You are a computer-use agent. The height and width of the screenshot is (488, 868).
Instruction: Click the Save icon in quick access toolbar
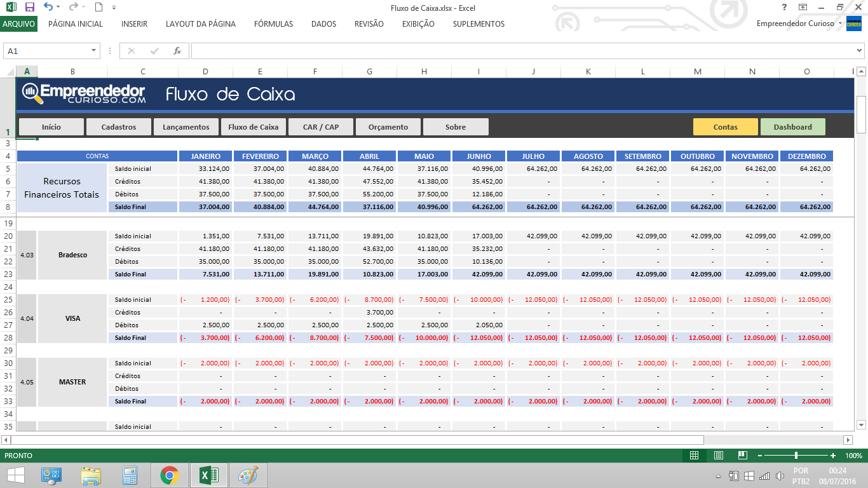(29, 8)
